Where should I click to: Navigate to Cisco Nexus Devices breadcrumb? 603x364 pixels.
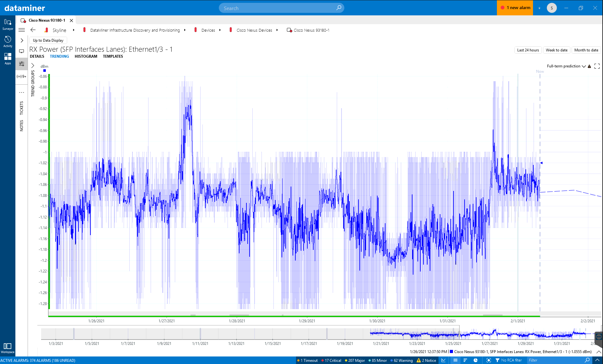coord(254,30)
